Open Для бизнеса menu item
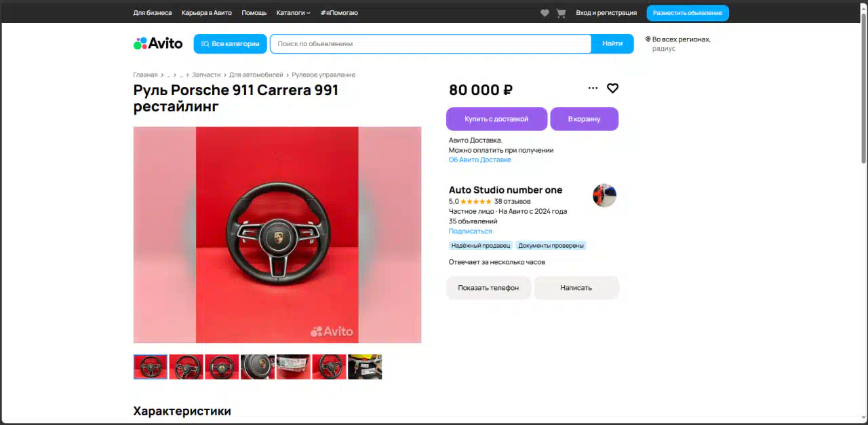Screen dimensions: 868x425 (x=153, y=13)
